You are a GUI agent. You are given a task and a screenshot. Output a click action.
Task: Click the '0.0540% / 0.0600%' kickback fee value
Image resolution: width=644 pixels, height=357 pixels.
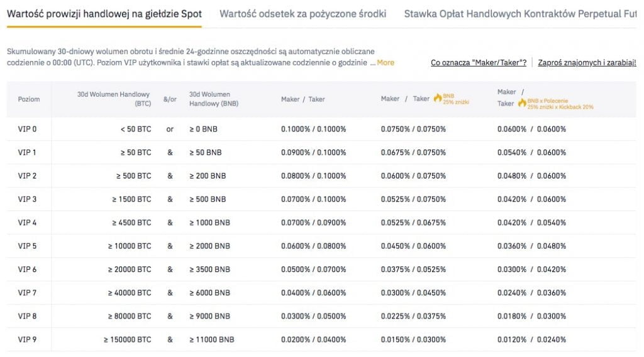coord(531,152)
